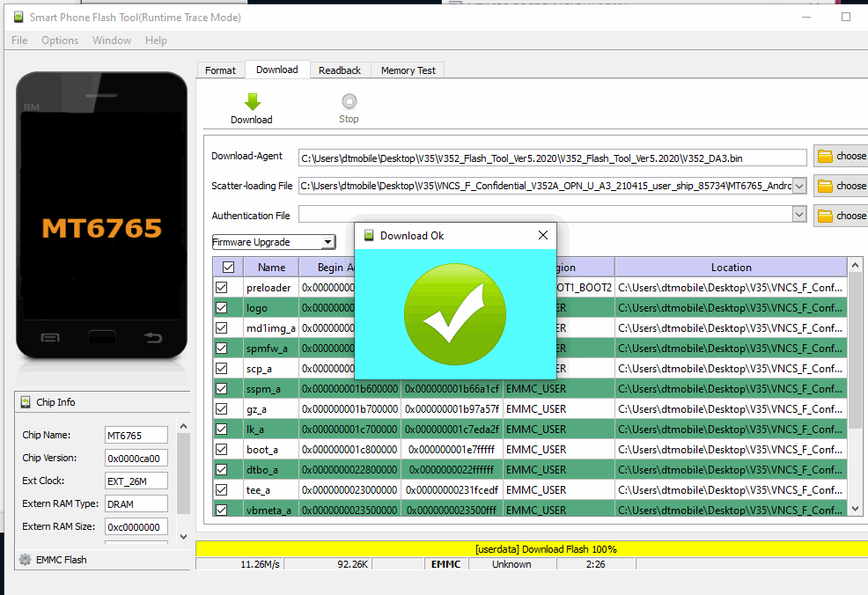
Task: Switch to the Memory Test tab
Action: coord(408,70)
